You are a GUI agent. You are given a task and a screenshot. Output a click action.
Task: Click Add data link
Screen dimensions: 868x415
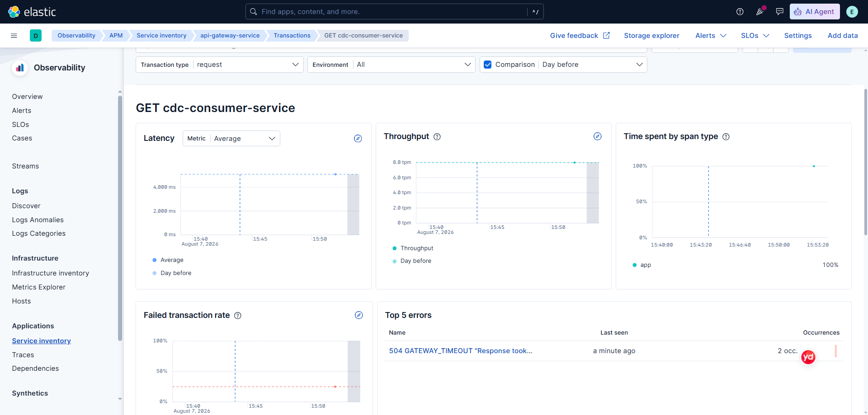[843, 36]
